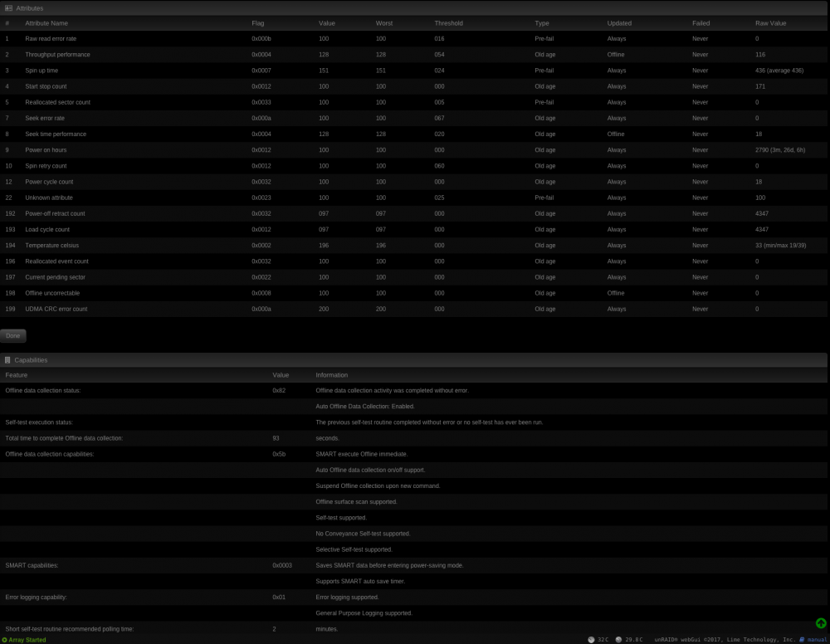Image resolution: width=830 pixels, height=644 pixels.
Task: Select the 'Offline uncorrectable' attribute name
Action: [x=52, y=293]
